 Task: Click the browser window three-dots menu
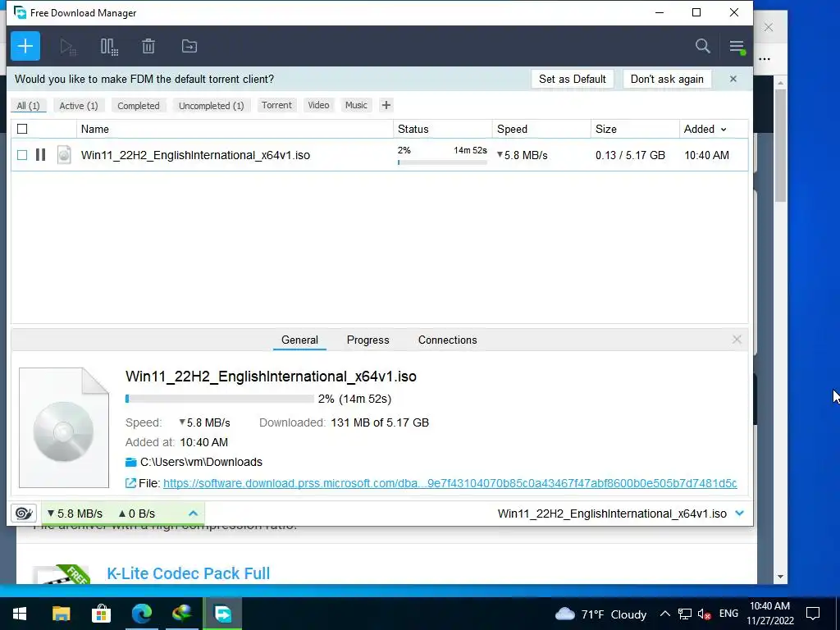(x=765, y=59)
